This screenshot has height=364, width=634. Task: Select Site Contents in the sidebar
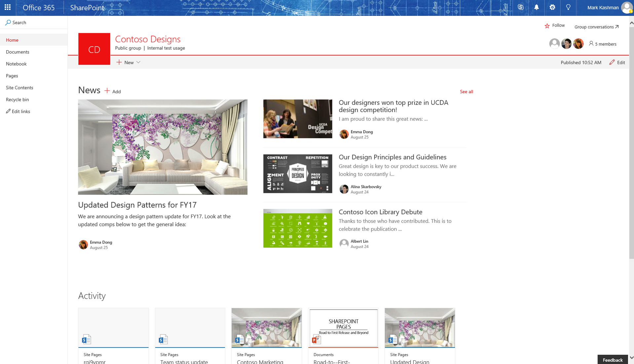tap(19, 87)
